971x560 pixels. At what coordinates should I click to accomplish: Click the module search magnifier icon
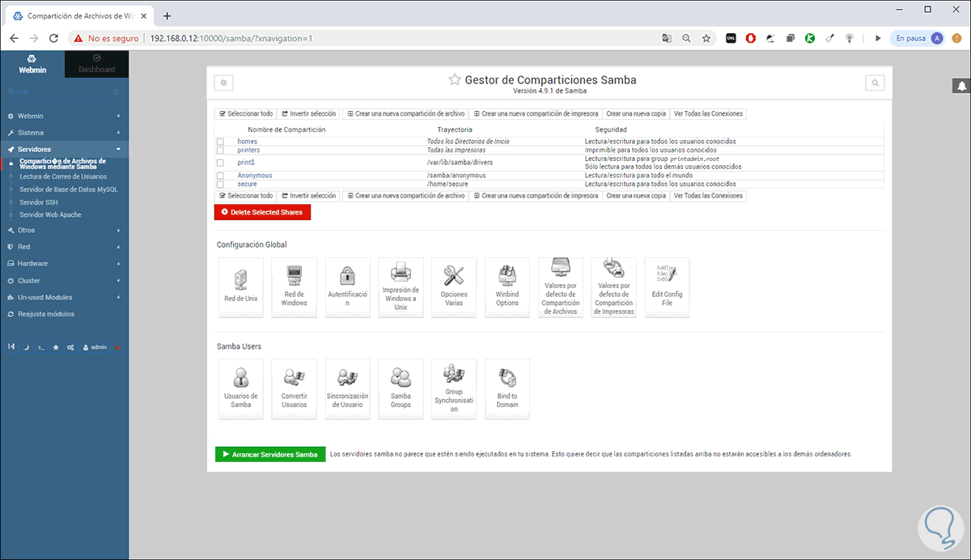(875, 83)
